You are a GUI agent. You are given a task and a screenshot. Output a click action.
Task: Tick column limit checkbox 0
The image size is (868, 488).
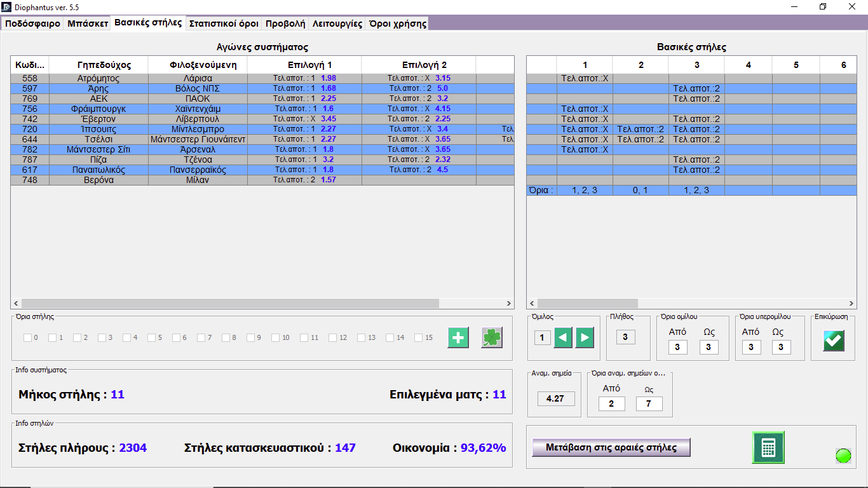click(28, 338)
